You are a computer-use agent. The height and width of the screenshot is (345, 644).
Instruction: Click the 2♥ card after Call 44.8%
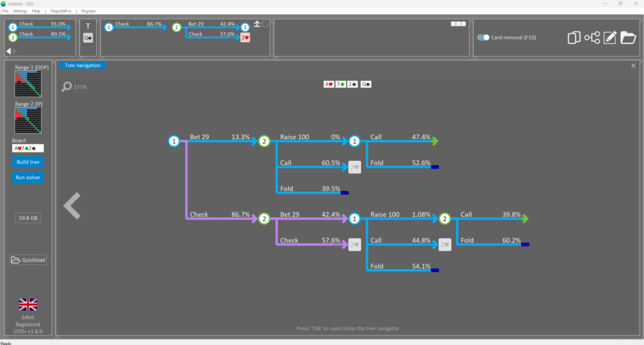coord(445,245)
